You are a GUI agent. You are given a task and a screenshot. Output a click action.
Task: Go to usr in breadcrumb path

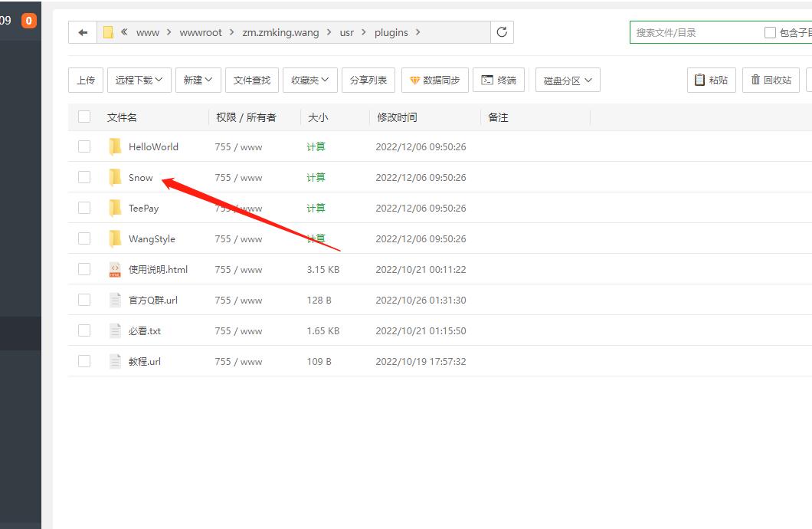coord(347,32)
